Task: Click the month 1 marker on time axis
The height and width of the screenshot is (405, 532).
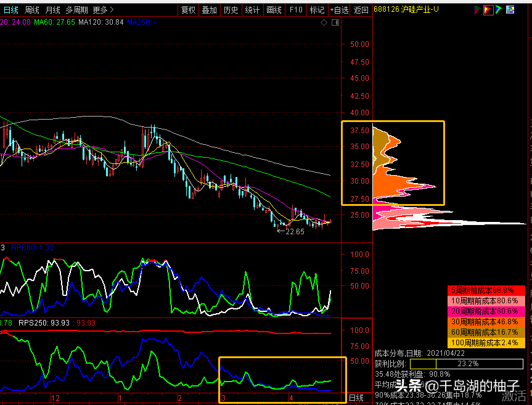Action: (x=120, y=398)
